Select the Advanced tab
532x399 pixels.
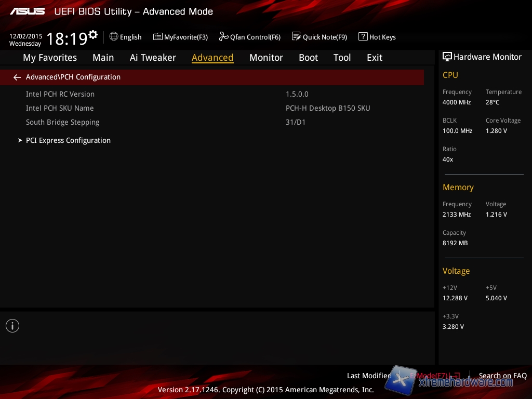click(x=212, y=58)
